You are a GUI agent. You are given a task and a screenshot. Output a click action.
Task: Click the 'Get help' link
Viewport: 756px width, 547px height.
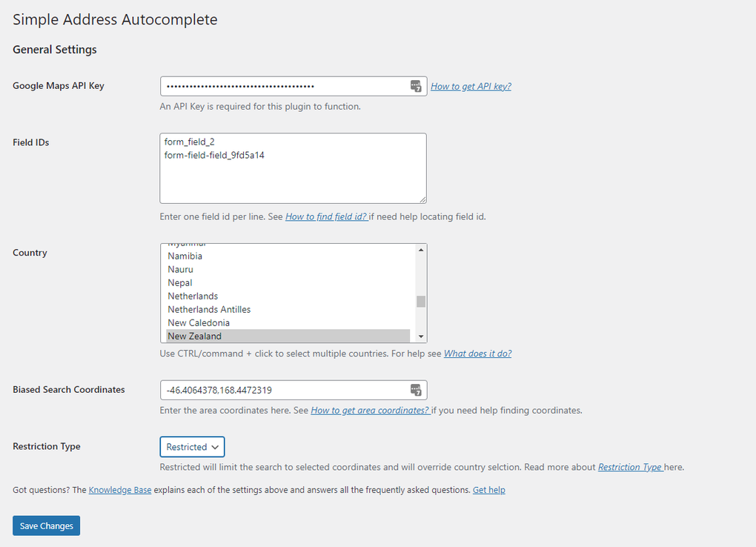pyautogui.click(x=488, y=489)
